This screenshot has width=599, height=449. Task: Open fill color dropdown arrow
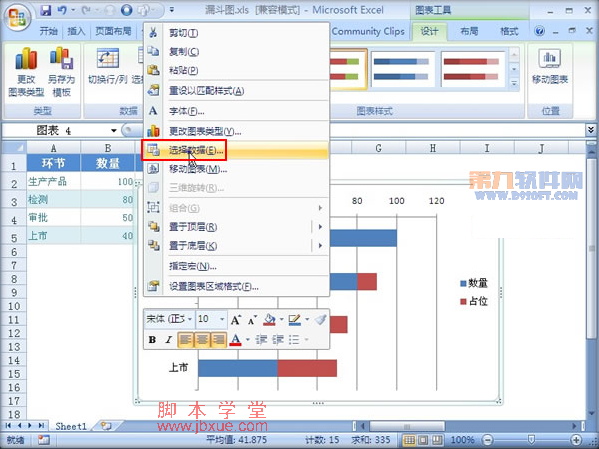281,319
